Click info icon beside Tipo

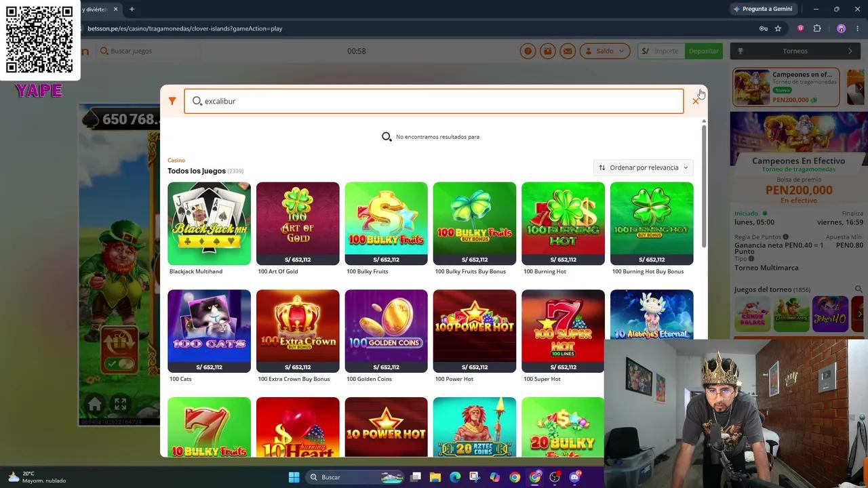(x=752, y=258)
